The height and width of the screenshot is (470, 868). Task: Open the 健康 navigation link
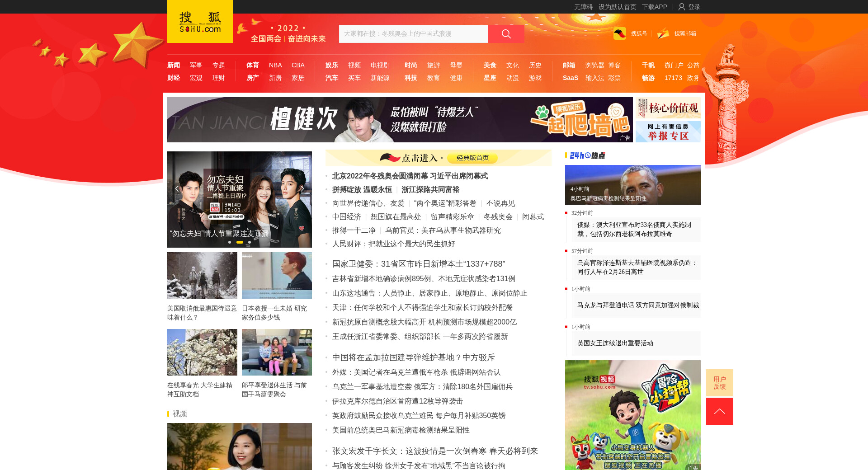[456, 78]
